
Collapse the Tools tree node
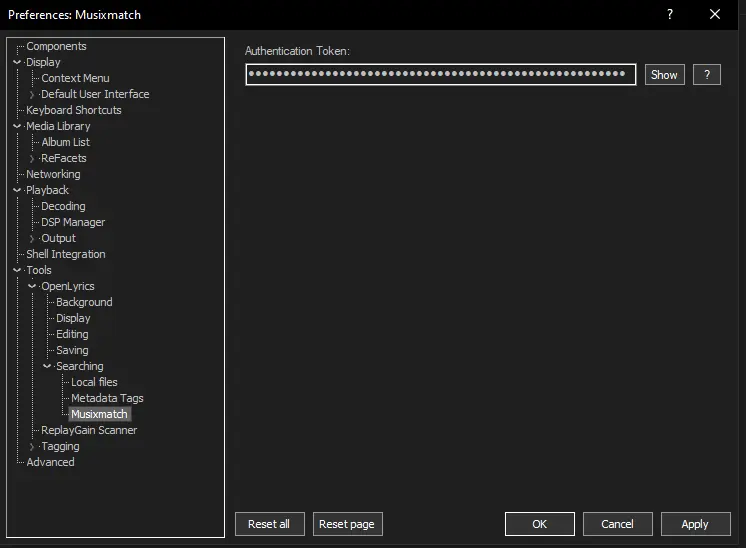(x=17, y=270)
